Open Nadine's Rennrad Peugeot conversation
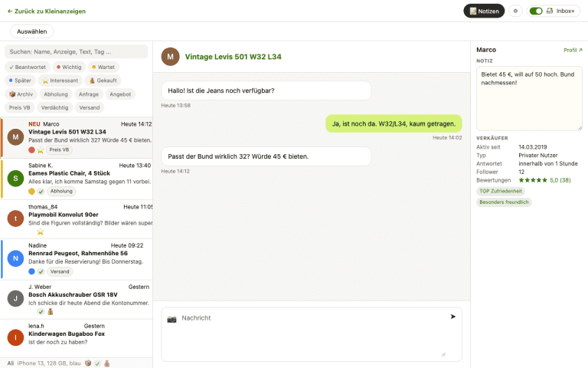The height and width of the screenshot is (368, 588). (x=77, y=259)
